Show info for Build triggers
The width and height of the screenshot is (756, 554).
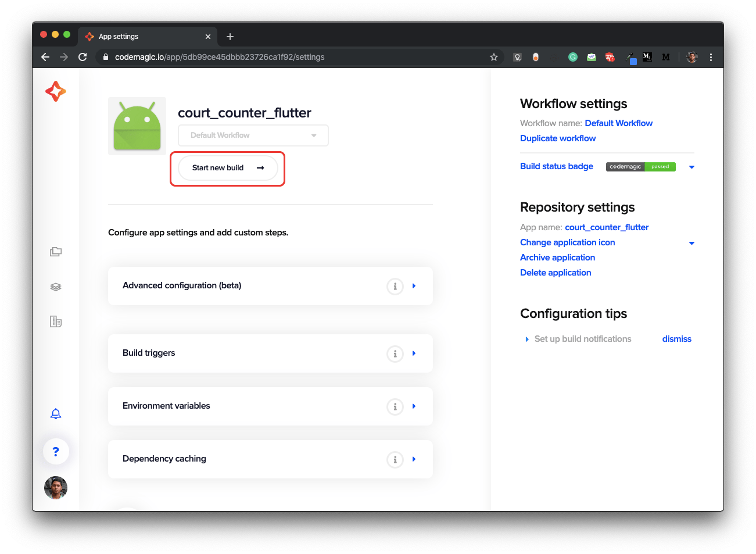395,353
